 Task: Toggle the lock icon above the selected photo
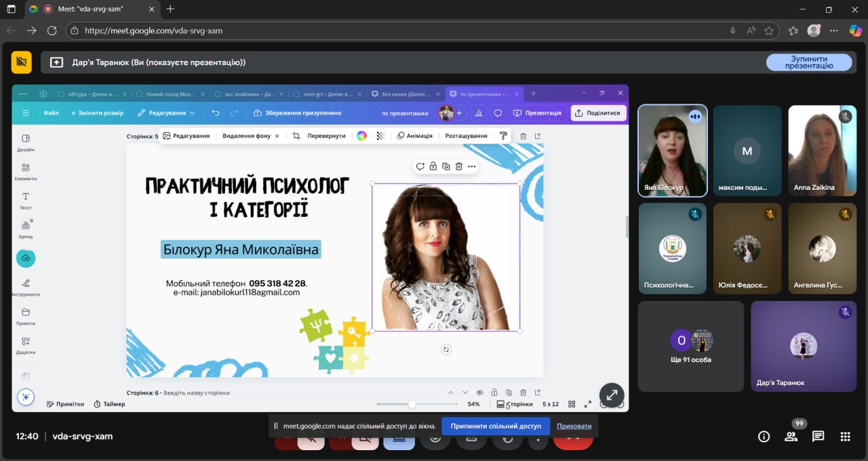(x=433, y=166)
